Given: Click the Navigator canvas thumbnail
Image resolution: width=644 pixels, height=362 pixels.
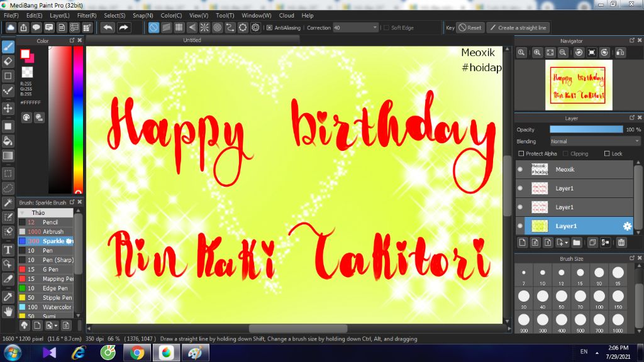Looking at the screenshot, I should 579,85.
